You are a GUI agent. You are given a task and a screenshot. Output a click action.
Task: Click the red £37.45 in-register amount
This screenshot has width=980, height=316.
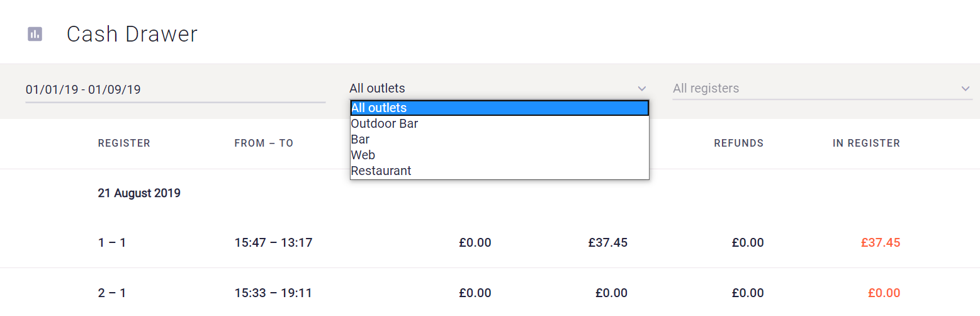point(881,243)
